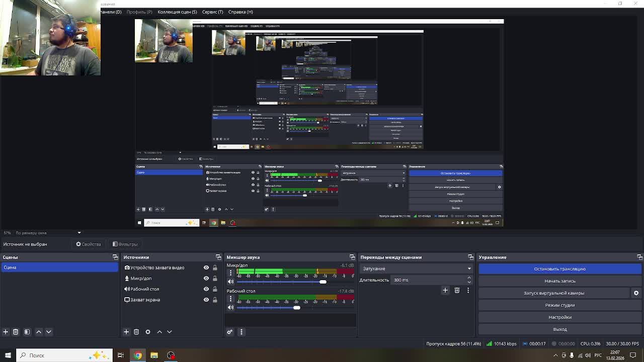Open the Профиль menu
The width and height of the screenshot is (644, 362).
coord(139,12)
